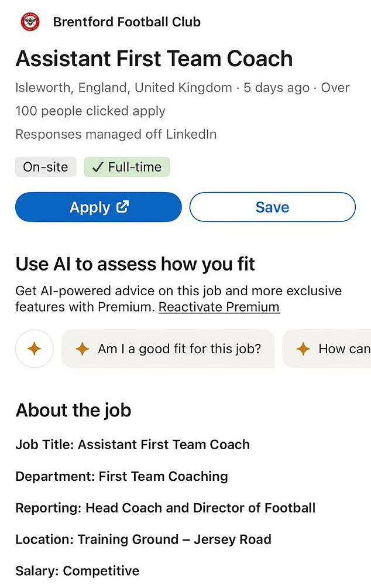Deselect the checked Full-time pill
The image size is (371, 588).
pyautogui.click(x=127, y=167)
